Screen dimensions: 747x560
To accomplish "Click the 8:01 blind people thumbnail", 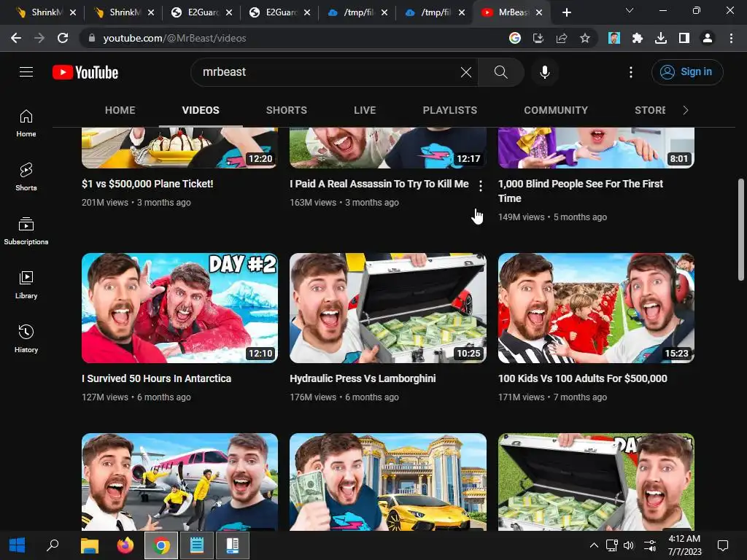I will (596, 147).
